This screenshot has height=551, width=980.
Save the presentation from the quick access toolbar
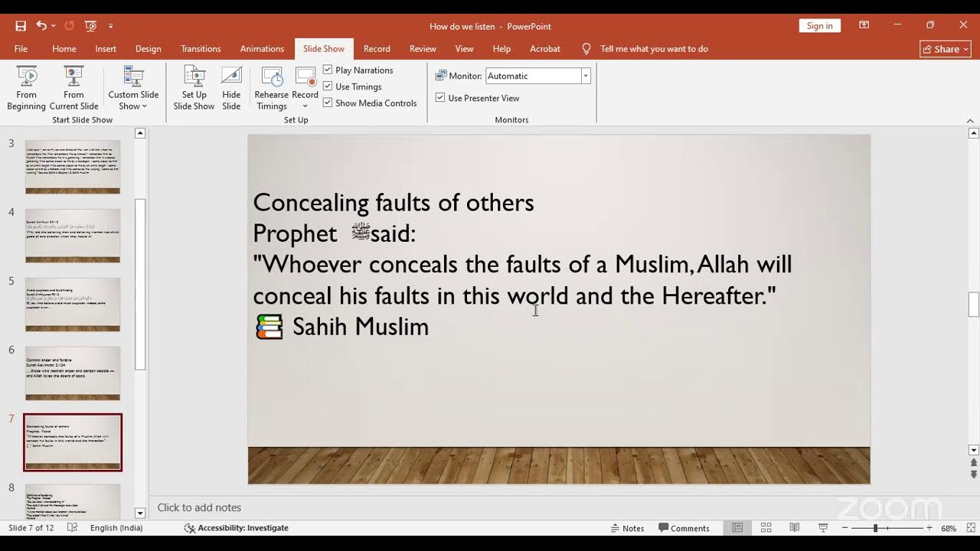point(21,26)
